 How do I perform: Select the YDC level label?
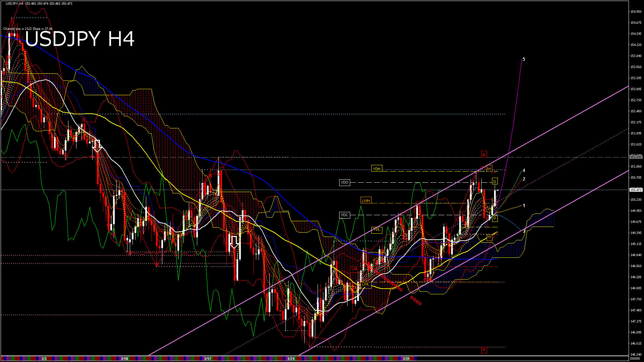[344, 215]
